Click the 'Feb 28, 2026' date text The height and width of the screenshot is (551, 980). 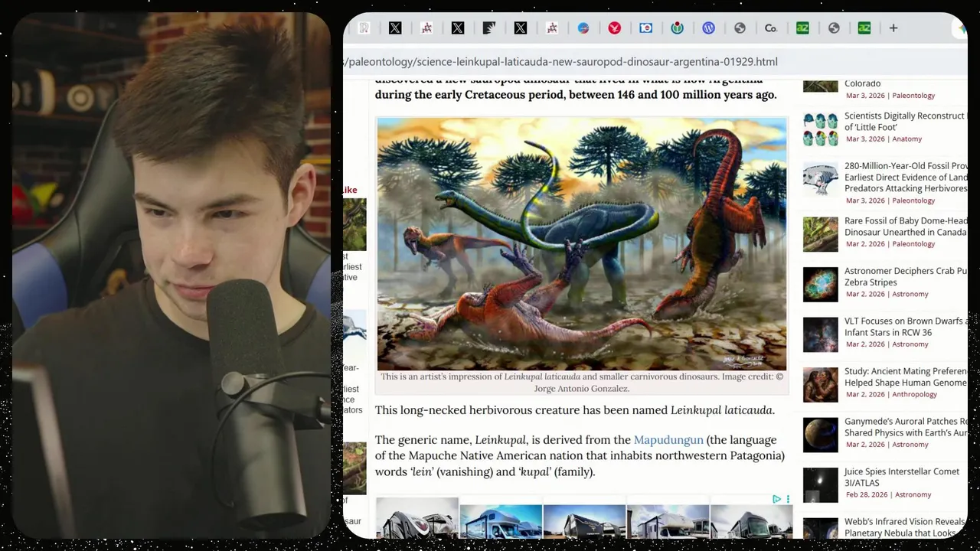[x=867, y=495]
